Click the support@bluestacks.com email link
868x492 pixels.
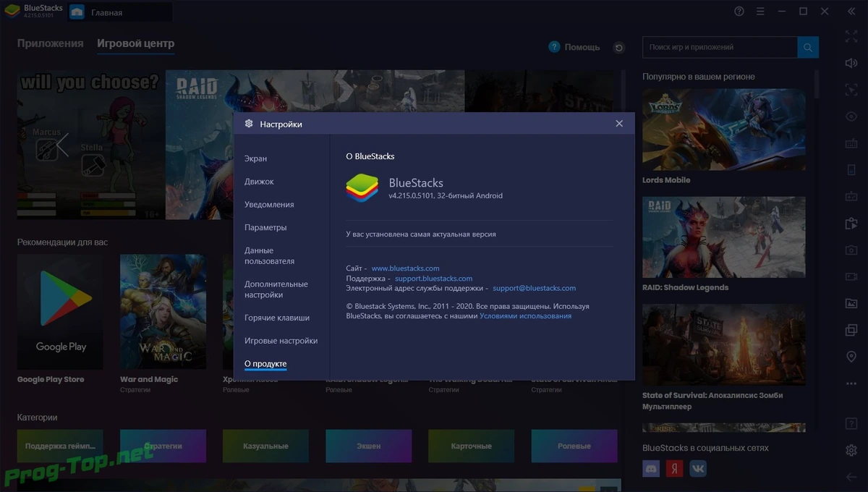[x=535, y=288]
